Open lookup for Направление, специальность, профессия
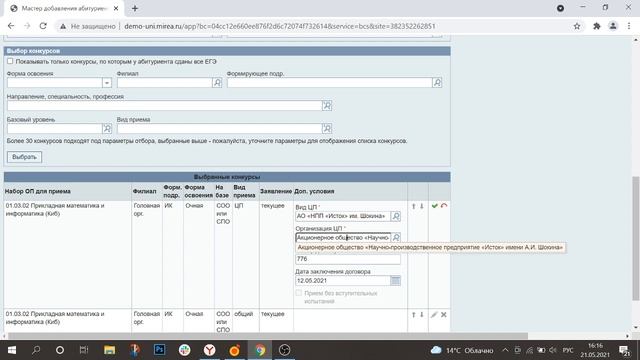640x360 pixels. [x=327, y=106]
